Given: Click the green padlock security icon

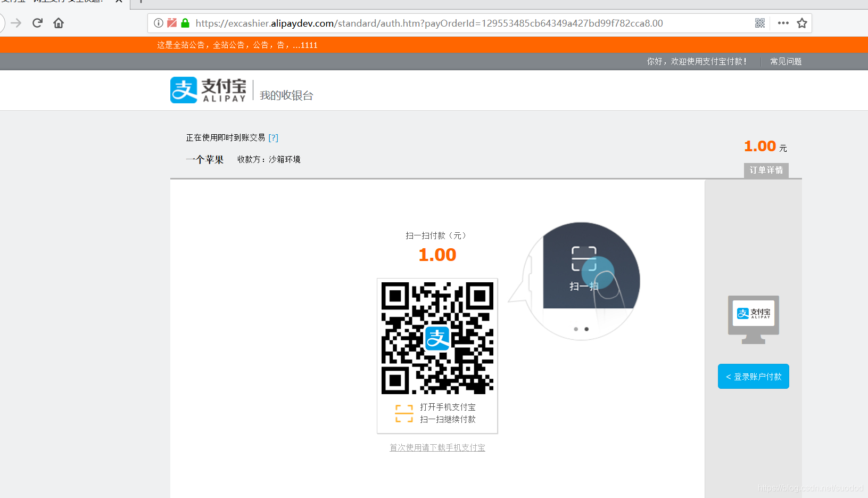Looking at the screenshot, I should (185, 23).
